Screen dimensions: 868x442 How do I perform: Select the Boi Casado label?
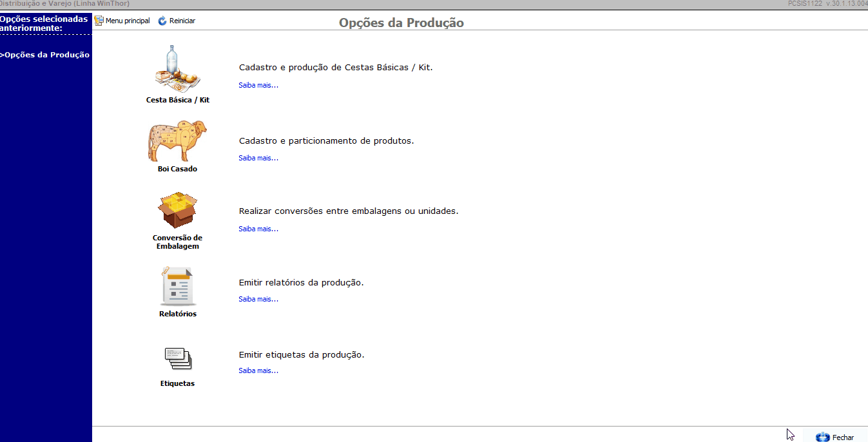(177, 169)
